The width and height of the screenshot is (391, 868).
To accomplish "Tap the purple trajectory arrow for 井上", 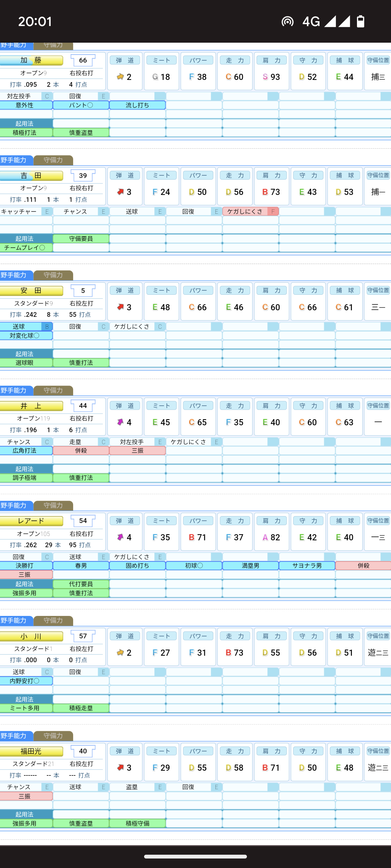I will [x=120, y=422].
